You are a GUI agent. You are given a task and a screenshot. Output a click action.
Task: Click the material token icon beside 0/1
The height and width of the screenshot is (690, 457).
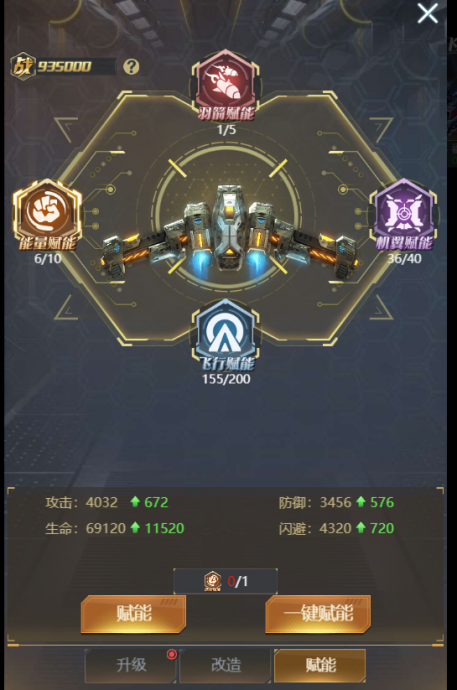(x=213, y=581)
